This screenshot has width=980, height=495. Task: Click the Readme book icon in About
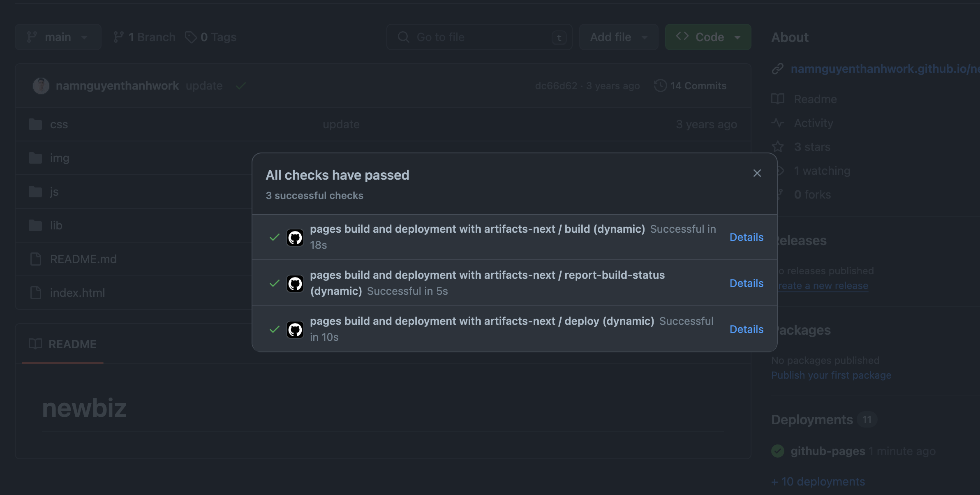778,99
